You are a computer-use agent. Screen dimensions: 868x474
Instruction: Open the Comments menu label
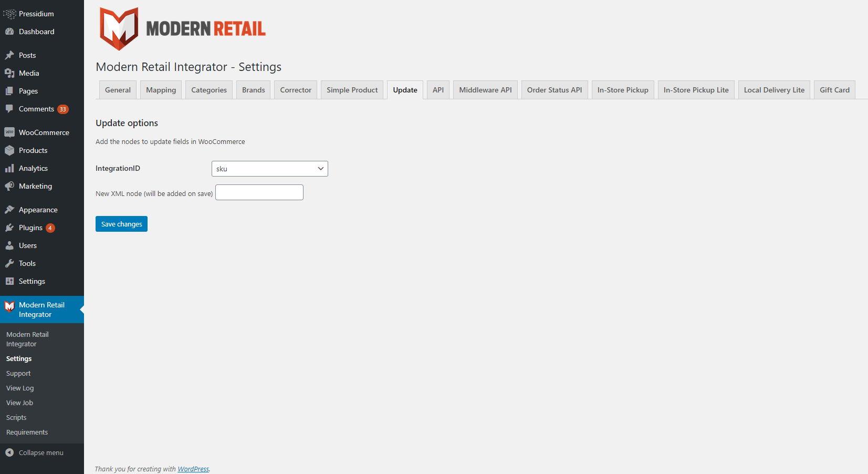[36, 109]
